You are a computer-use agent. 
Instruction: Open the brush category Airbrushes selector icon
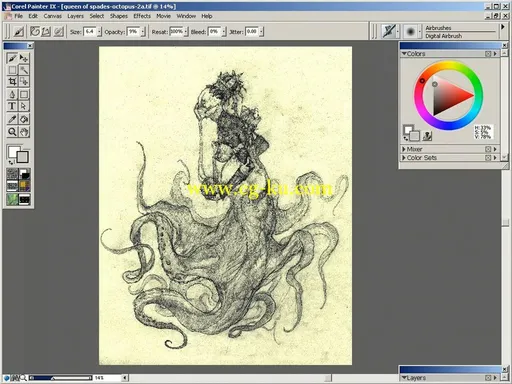[x=389, y=31]
